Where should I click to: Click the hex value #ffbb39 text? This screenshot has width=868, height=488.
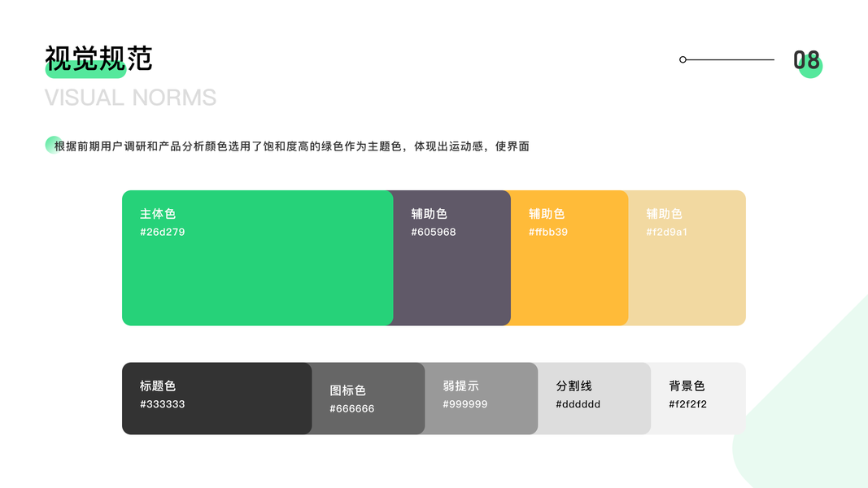pyautogui.click(x=548, y=233)
